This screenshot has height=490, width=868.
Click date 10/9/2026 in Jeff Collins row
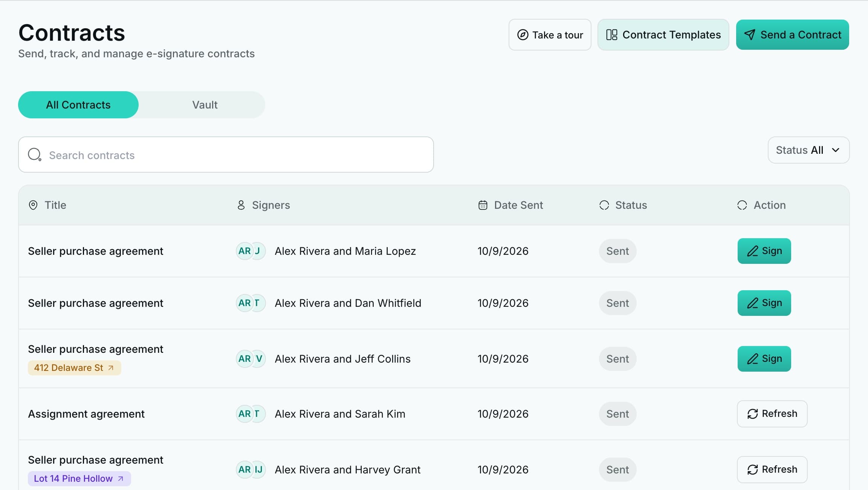[x=503, y=359]
